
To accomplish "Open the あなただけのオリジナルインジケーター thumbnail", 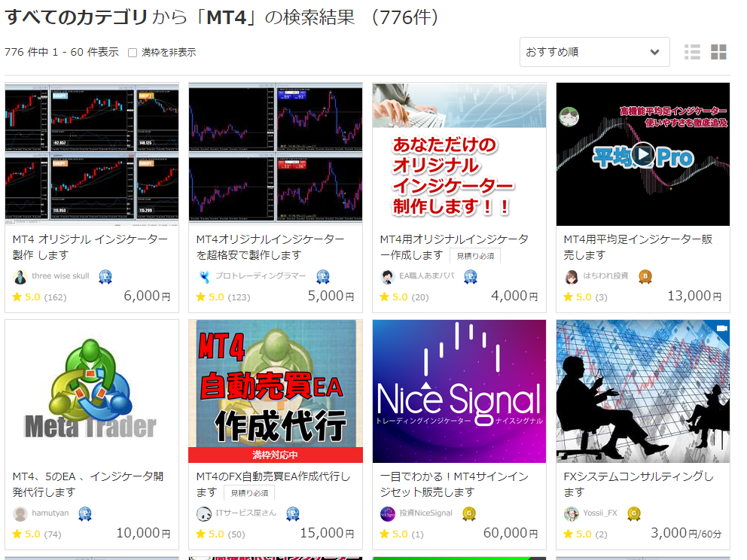I will [x=459, y=154].
